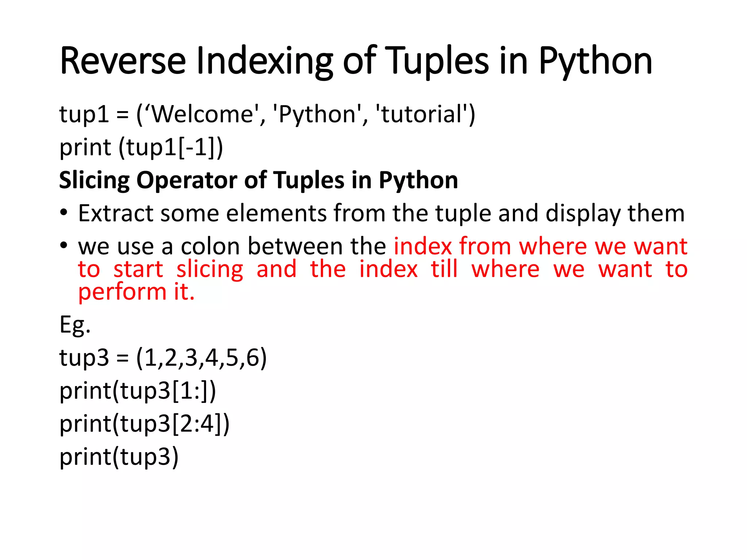Click the 'tup3 = (1,2,3,4,5,6)' line
The width and height of the screenshot is (747, 560).
163,358
